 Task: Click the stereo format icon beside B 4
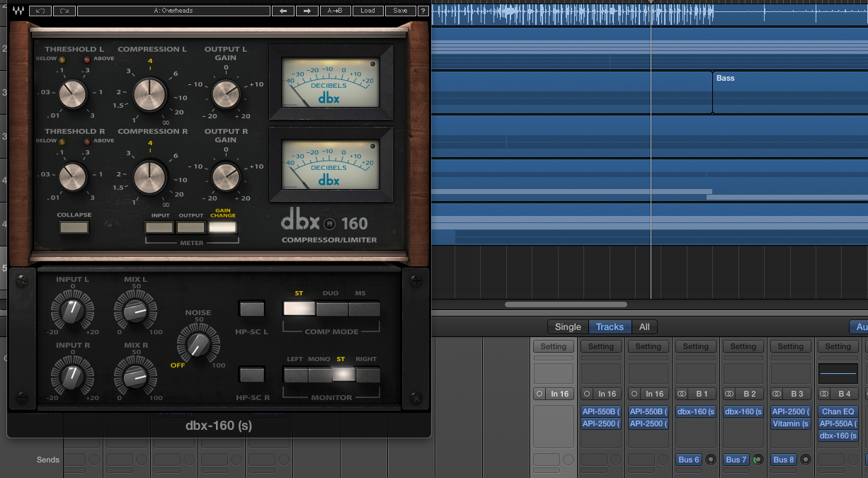(x=824, y=394)
